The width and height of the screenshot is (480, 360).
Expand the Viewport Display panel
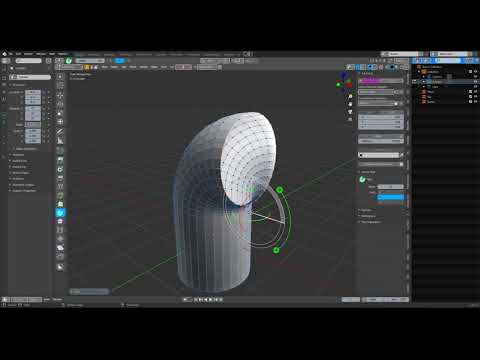coord(23,185)
